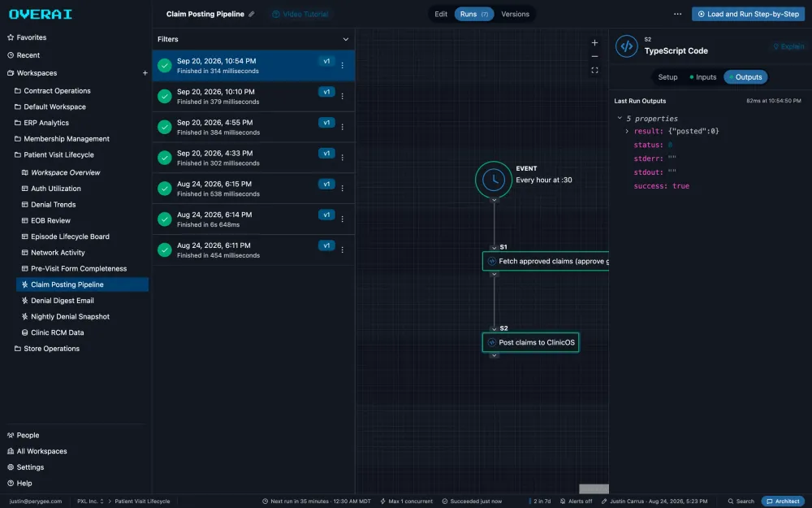Toggle the Alerts off indicator in status bar
The height and width of the screenshot is (508, 812).
pyautogui.click(x=576, y=501)
